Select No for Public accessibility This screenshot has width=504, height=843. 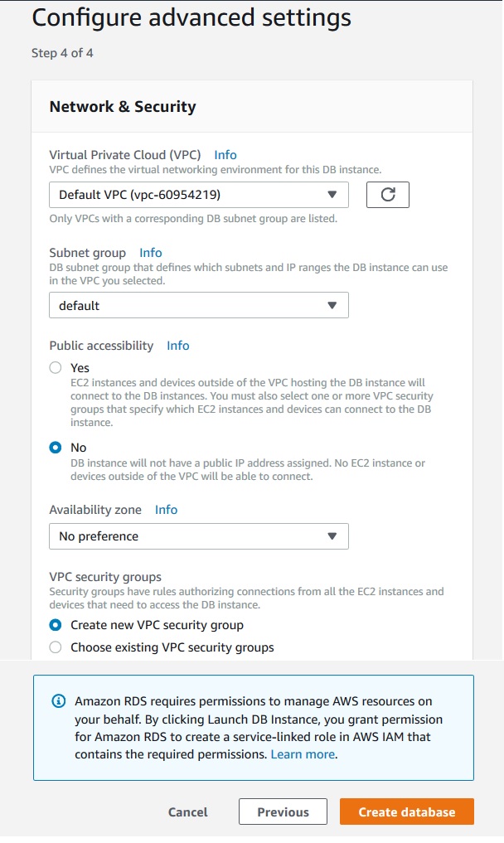click(56, 448)
